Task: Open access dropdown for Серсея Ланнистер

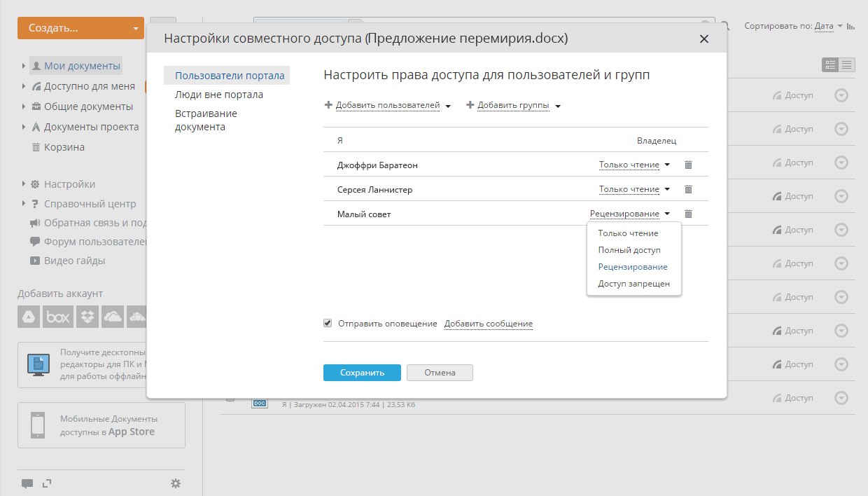Action: [634, 189]
